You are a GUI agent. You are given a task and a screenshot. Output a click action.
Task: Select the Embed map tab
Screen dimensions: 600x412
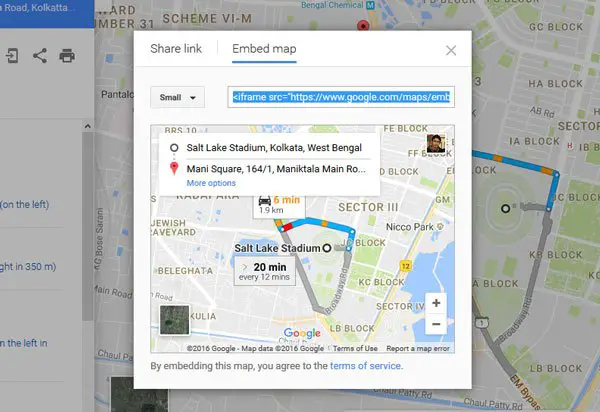click(264, 49)
